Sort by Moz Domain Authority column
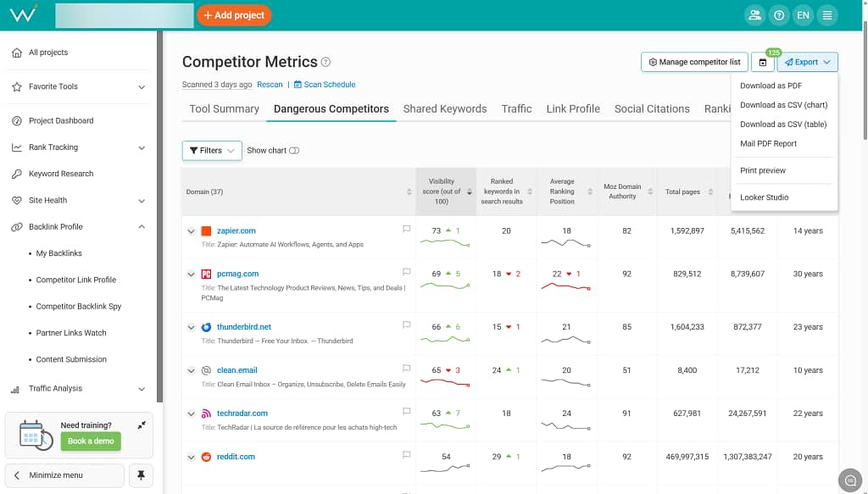 pos(650,192)
